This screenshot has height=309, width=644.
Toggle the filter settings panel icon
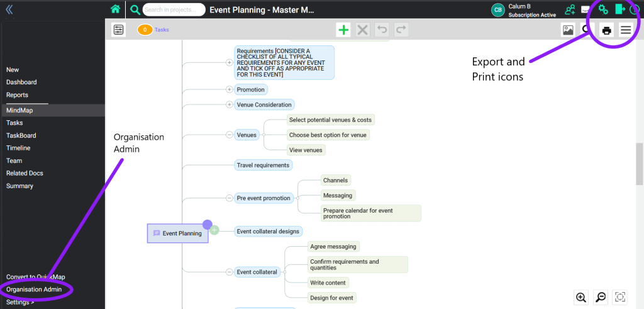[118, 30]
